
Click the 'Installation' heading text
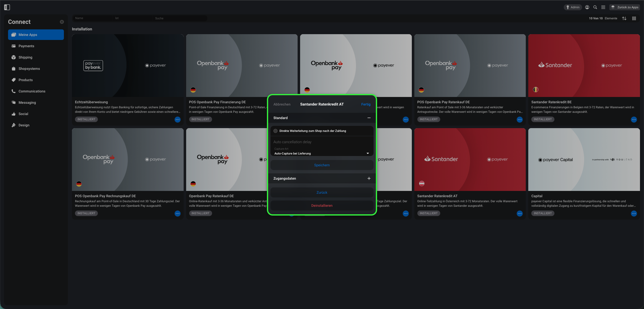(x=82, y=29)
